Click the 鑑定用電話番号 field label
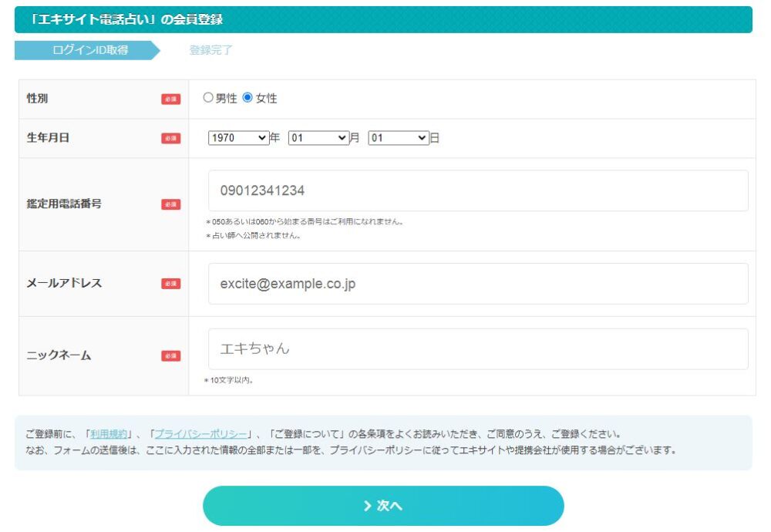This screenshot has height=532, width=771. (64, 204)
